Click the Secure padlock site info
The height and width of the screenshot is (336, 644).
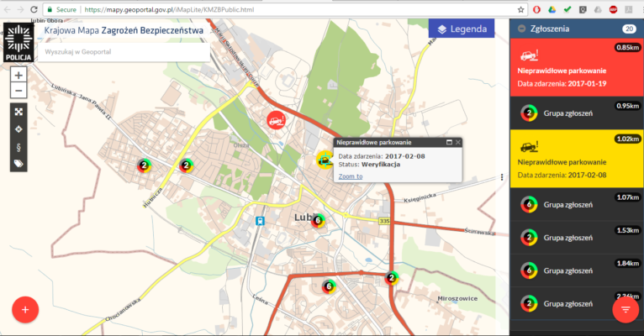[61, 9]
